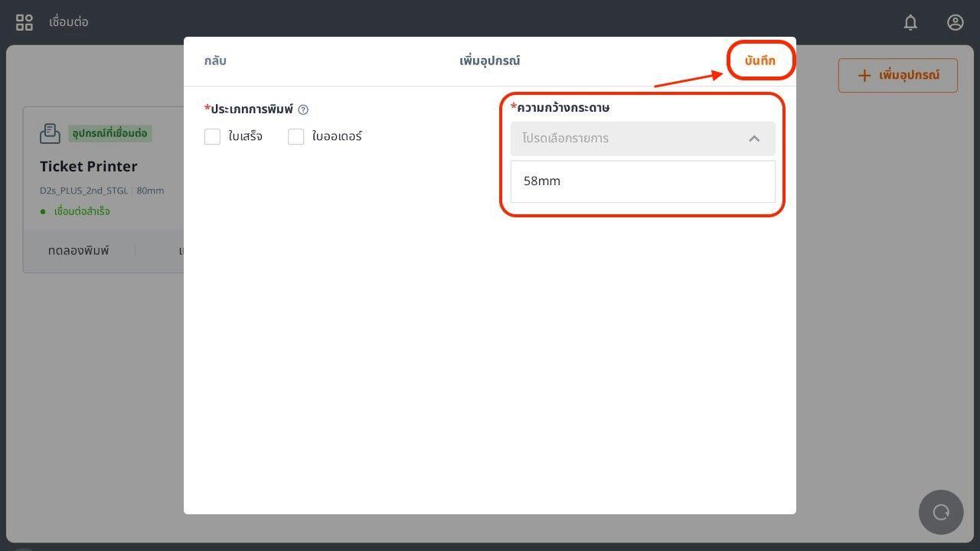The width and height of the screenshot is (980, 551).
Task: Tick the ใบเสร็จ checkbox
Action: 212,137
